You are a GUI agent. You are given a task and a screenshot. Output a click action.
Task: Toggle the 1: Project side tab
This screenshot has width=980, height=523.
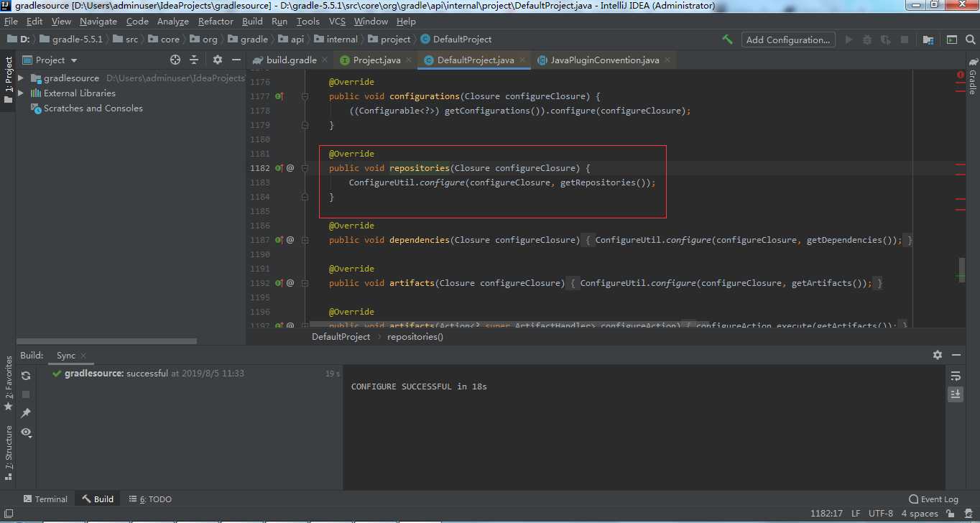pyautogui.click(x=9, y=80)
